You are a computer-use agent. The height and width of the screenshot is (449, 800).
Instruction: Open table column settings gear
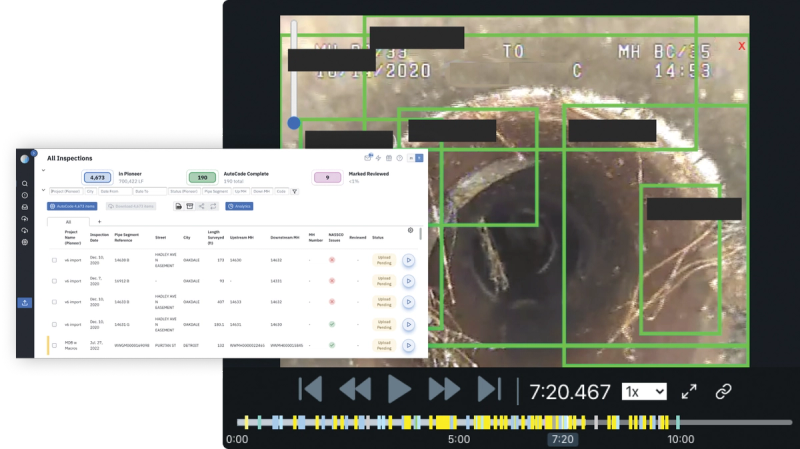click(410, 230)
